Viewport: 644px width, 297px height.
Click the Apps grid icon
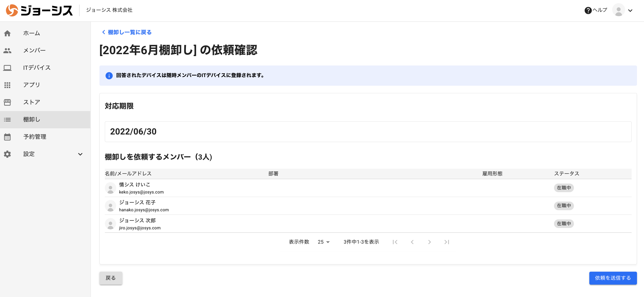[8, 85]
